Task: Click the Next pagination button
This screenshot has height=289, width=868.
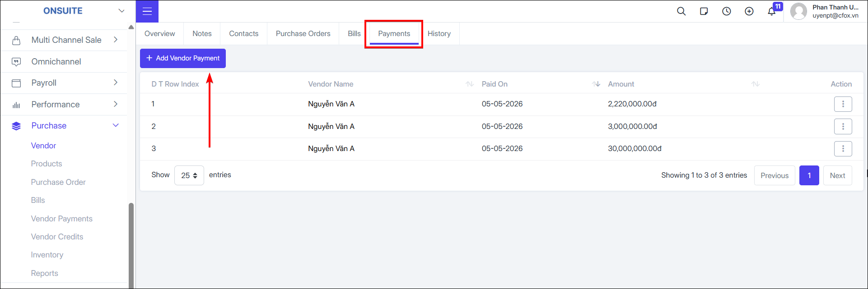Action: (x=838, y=175)
